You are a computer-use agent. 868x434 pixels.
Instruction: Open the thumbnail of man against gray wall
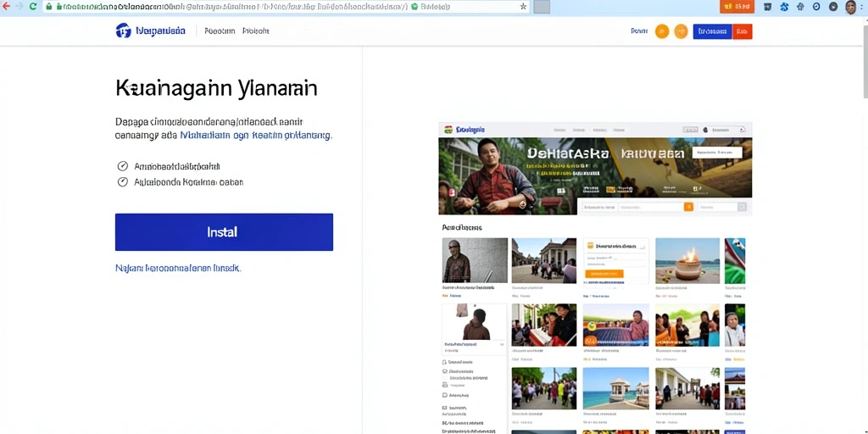point(475,260)
